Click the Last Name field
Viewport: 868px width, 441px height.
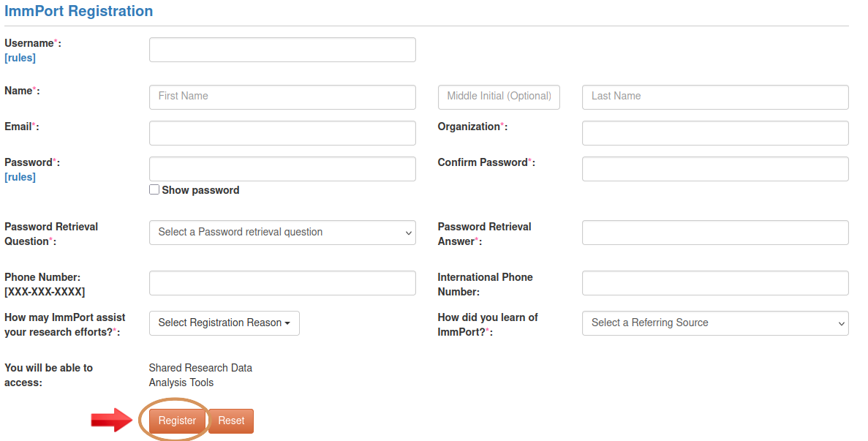[715, 97]
